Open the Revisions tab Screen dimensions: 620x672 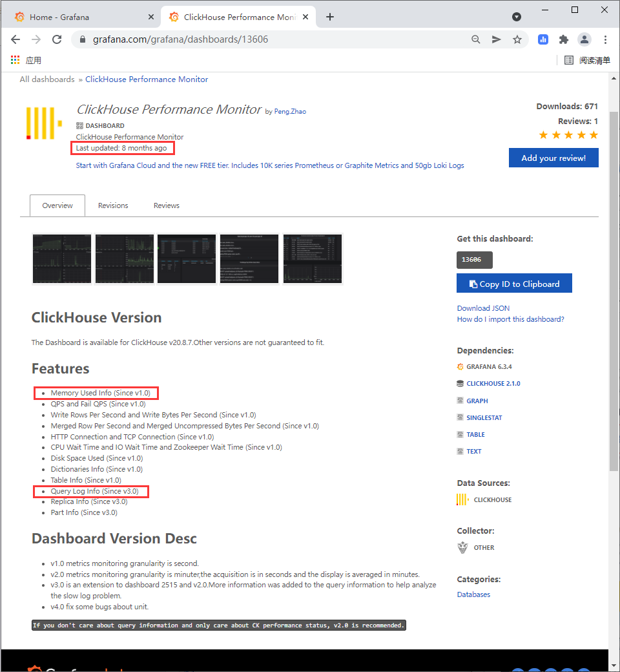pos(113,205)
